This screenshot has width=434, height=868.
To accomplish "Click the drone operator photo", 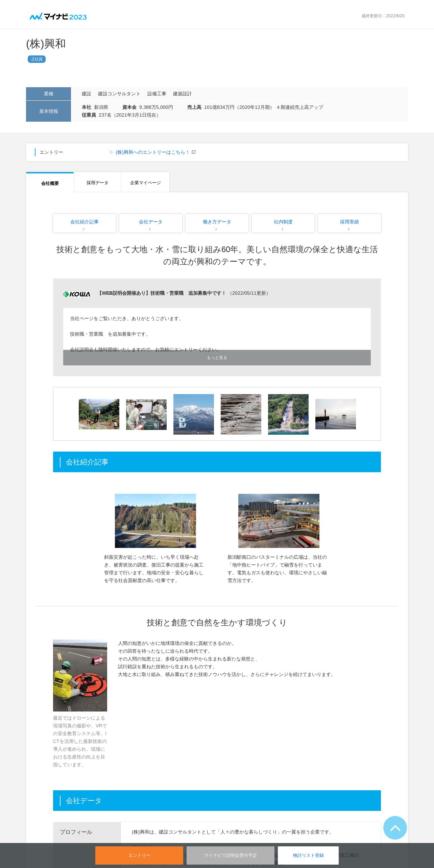I will coord(80,675).
